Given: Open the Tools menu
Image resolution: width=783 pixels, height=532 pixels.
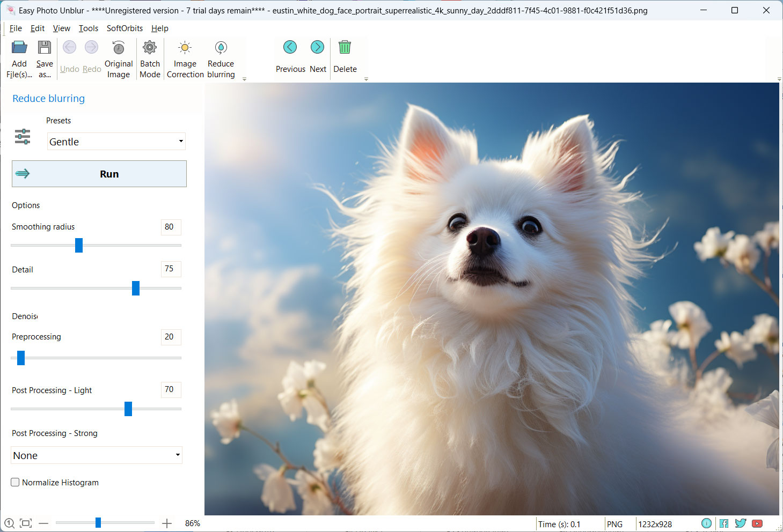Looking at the screenshot, I should (89, 28).
